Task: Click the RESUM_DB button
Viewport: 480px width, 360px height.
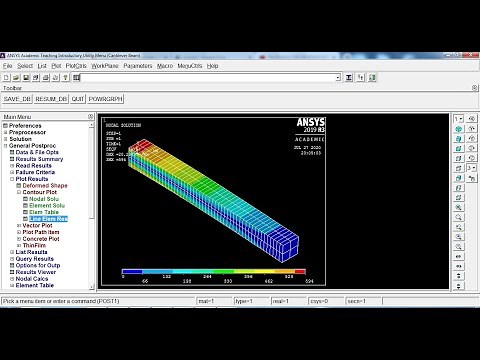Action: [x=51, y=99]
